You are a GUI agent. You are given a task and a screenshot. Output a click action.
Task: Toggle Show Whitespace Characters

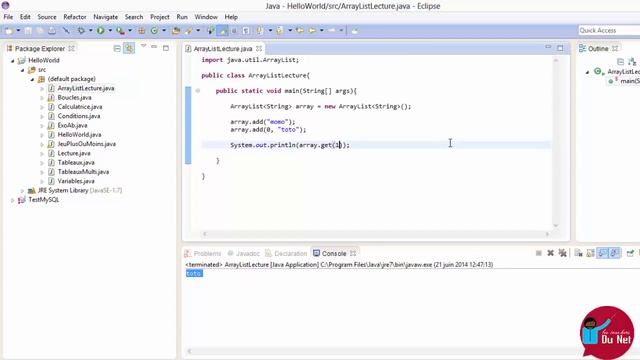(x=246, y=30)
